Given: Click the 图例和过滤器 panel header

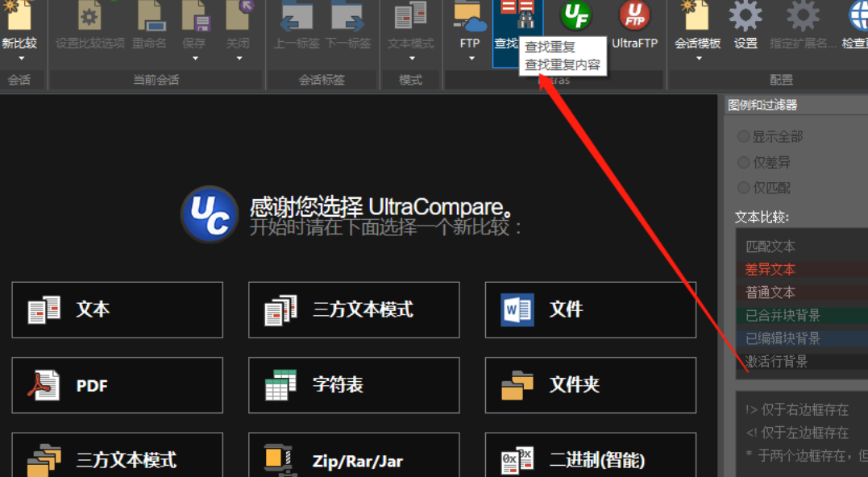Looking at the screenshot, I should pos(796,105).
